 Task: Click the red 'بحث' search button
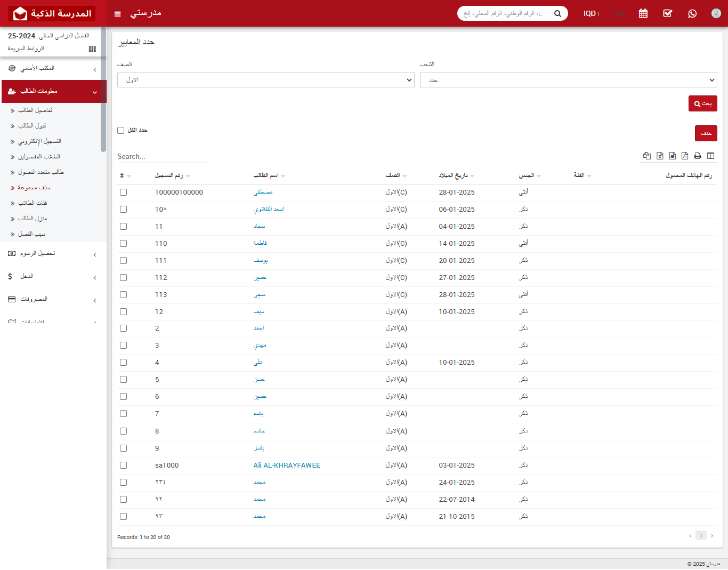pos(702,103)
